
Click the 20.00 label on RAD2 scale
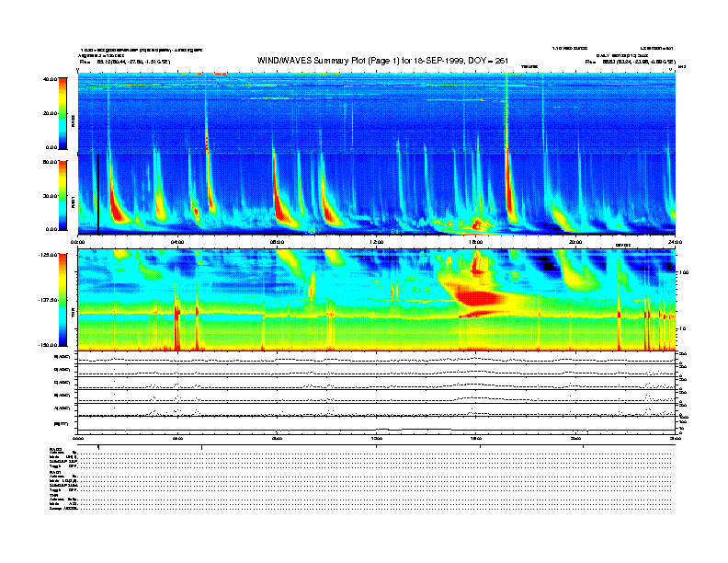[x=50, y=113]
